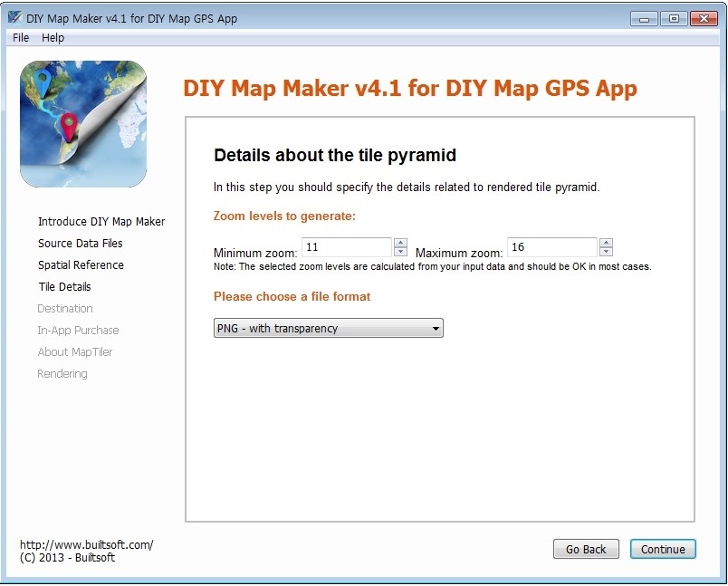The height and width of the screenshot is (586, 728).
Task: Select the Tile Details step
Action: (x=64, y=287)
